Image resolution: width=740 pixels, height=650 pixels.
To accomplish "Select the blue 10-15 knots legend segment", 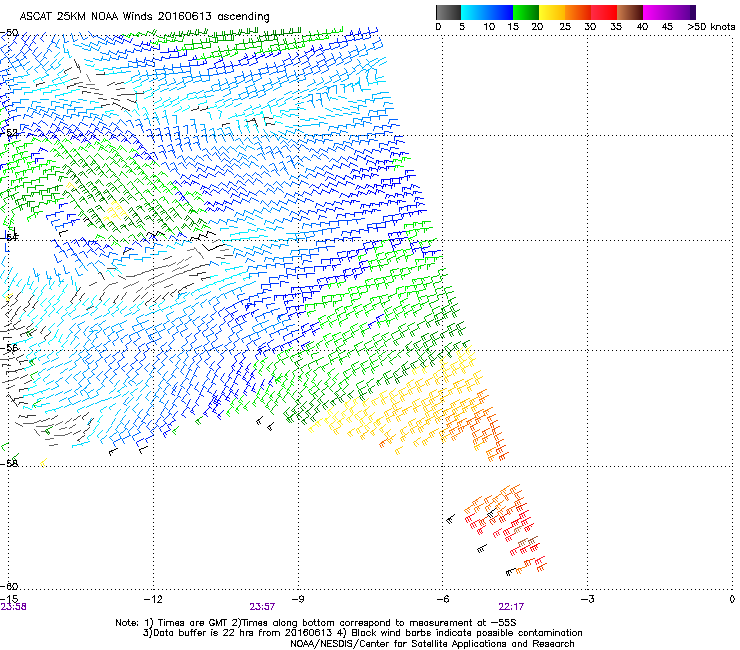I will 500,12.
